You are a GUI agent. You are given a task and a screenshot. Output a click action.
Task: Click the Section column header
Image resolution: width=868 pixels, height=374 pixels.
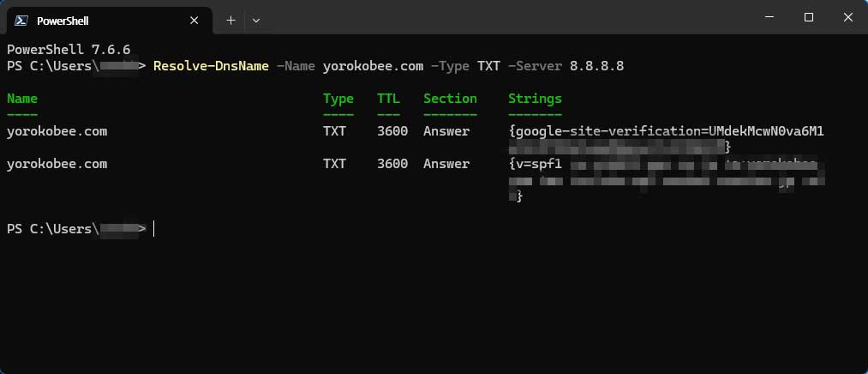pos(450,99)
